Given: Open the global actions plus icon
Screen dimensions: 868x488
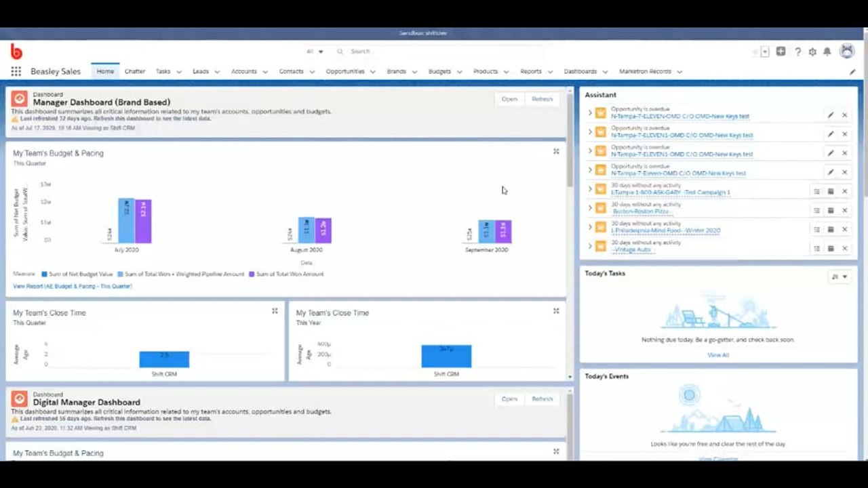Looking at the screenshot, I should (x=781, y=52).
